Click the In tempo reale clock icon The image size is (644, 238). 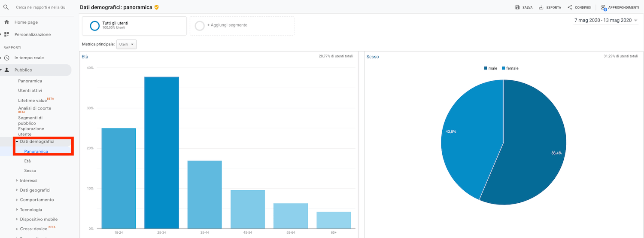pyautogui.click(x=6, y=58)
